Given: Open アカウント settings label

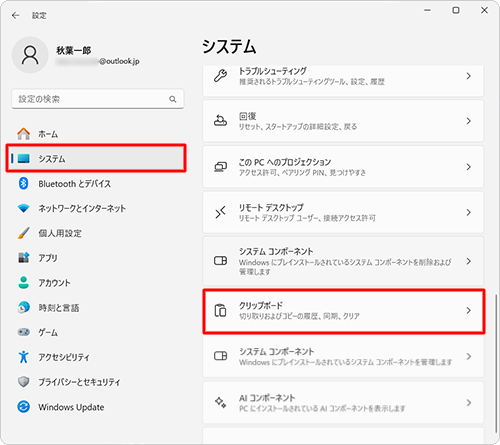Looking at the screenshot, I should coord(54,283).
